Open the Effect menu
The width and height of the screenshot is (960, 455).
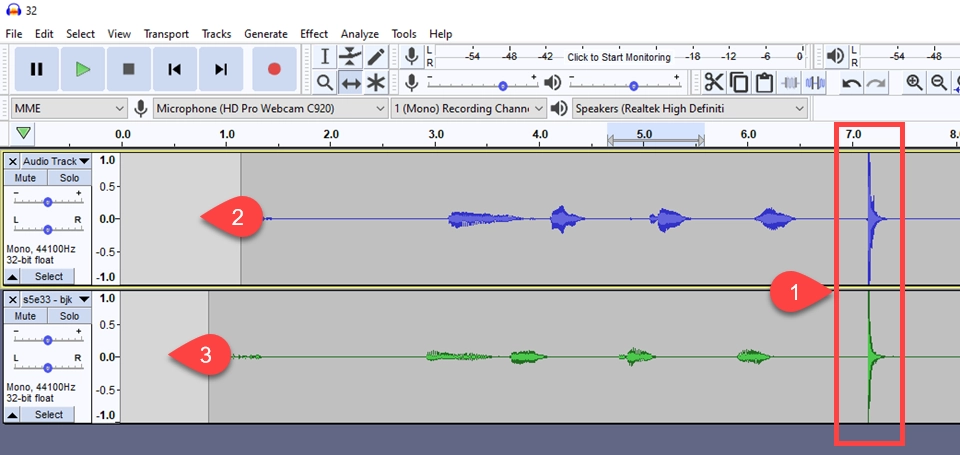314,34
